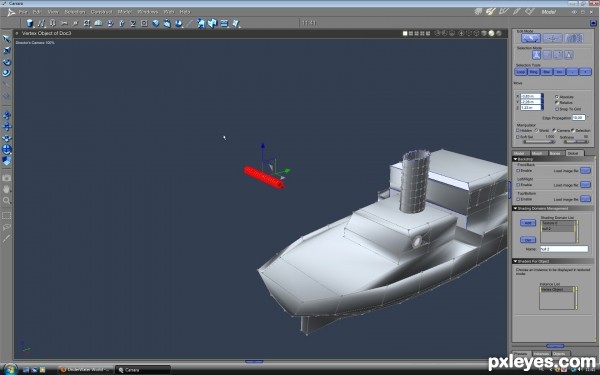
Task: Click the blue sphere icon in top toolbar
Action: (156, 23)
